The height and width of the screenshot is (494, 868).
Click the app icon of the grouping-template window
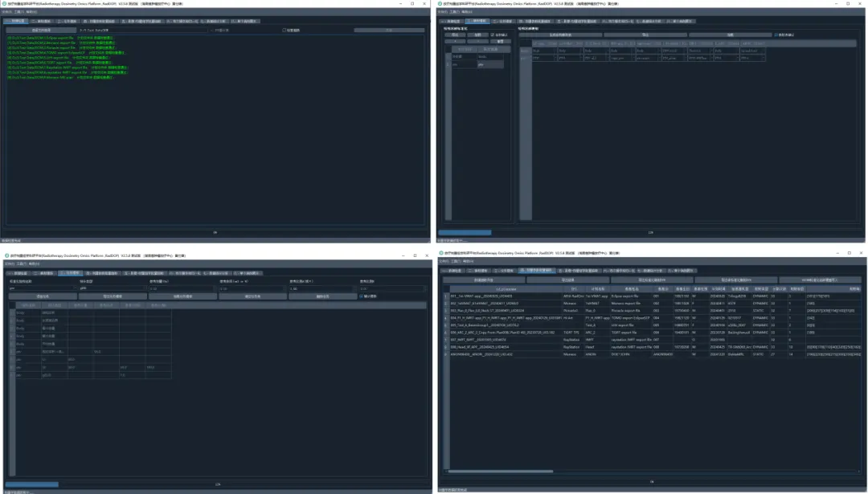6,255
